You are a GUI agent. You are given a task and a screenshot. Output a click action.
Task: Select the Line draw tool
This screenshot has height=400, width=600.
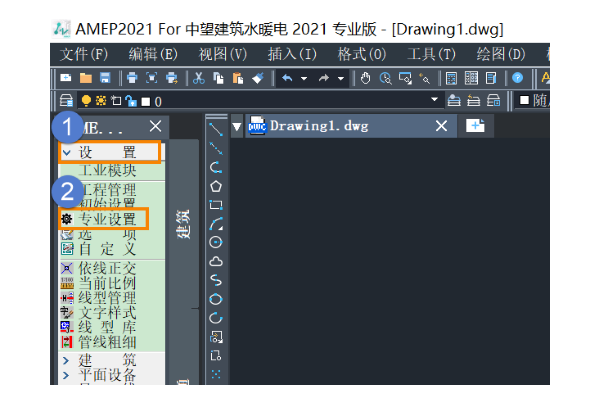click(216, 130)
